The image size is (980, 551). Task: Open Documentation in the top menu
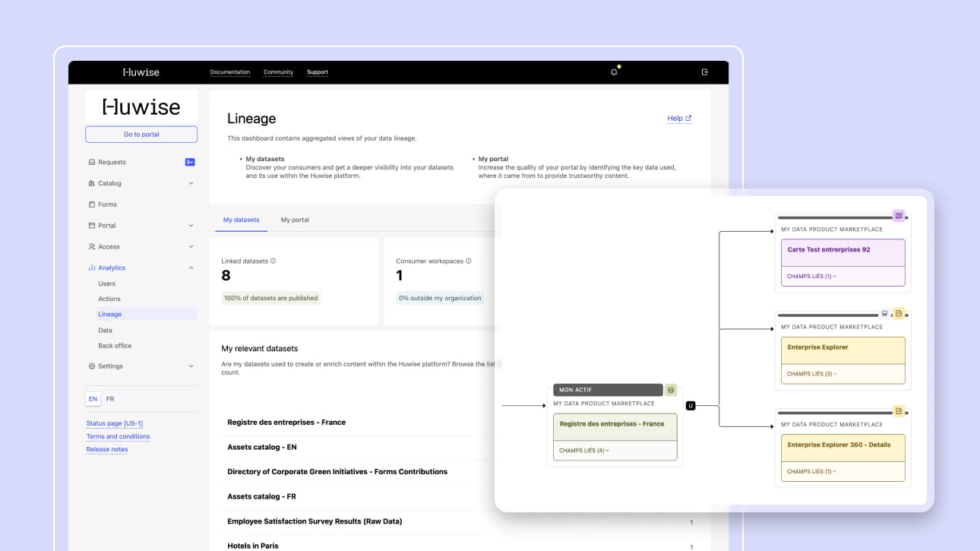(229, 72)
